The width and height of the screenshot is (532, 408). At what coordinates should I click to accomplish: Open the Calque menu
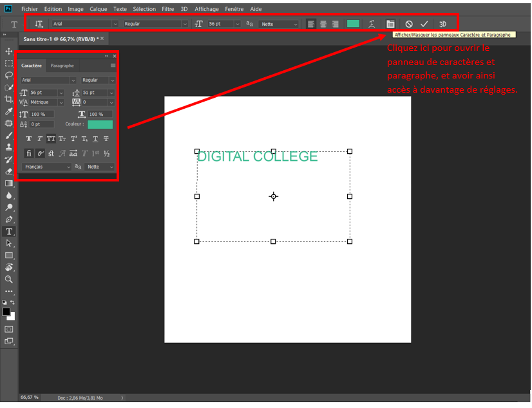coord(99,9)
